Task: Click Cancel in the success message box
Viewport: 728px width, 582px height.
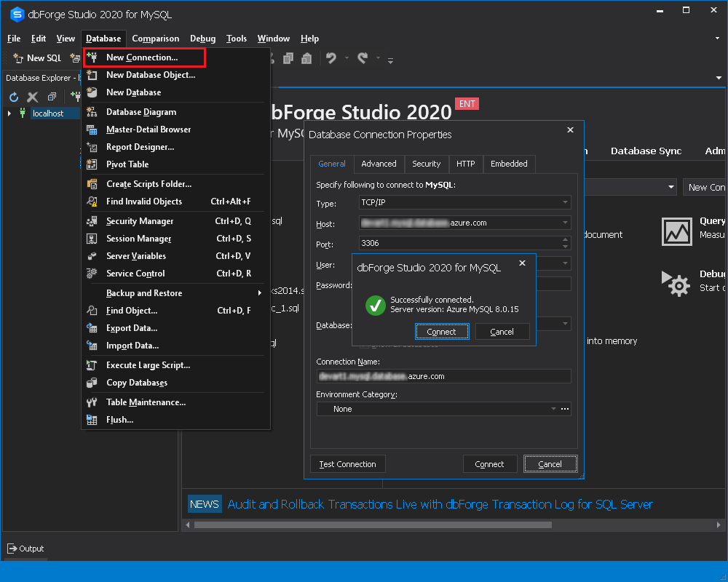Action: point(502,332)
